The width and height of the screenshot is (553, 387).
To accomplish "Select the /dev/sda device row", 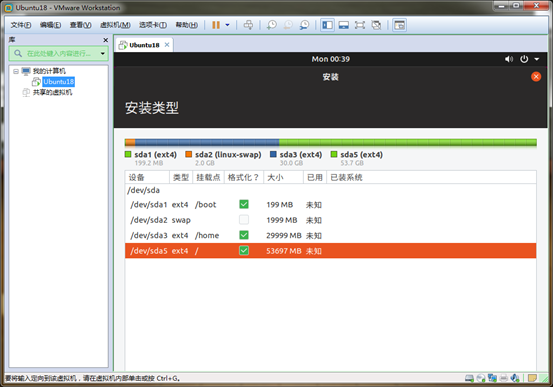I will tap(330, 191).
